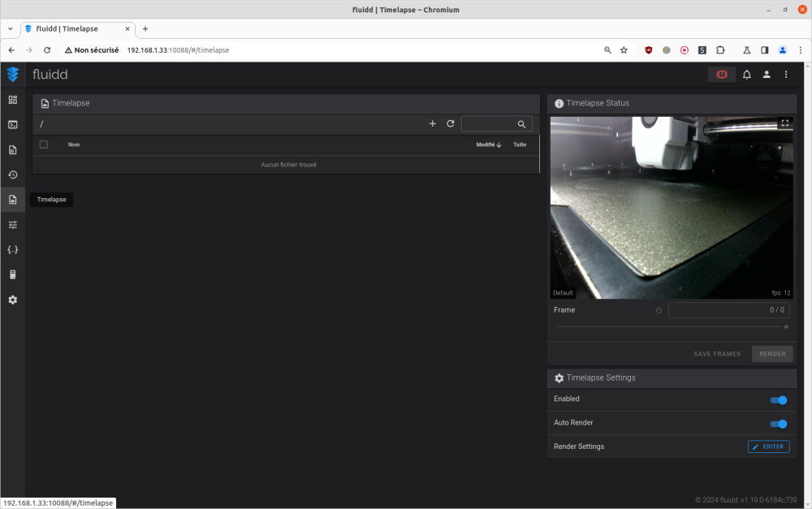Open the Console page in sidebar

(x=13, y=125)
